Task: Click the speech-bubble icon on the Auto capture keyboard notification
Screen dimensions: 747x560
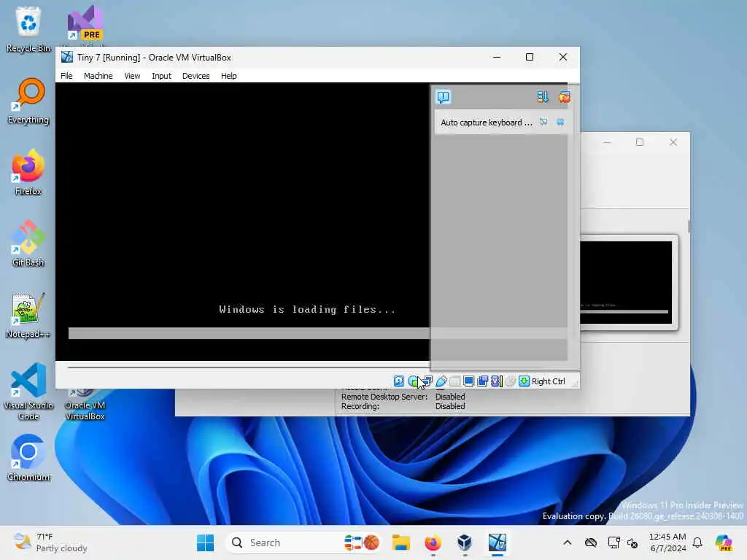Action: 543,122
